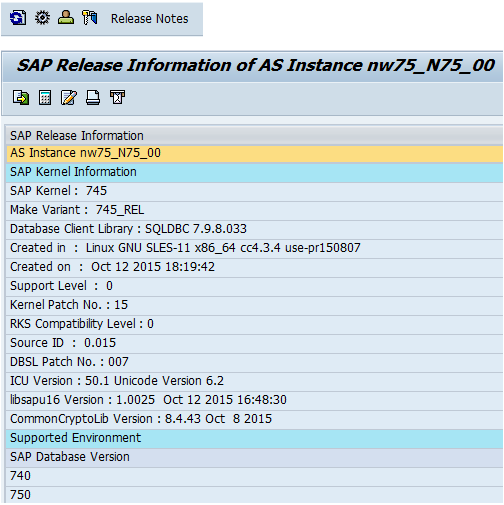The height and width of the screenshot is (505, 504).
Task: Select the AS Instance nw75_N75_00 row
Action: click(x=255, y=153)
